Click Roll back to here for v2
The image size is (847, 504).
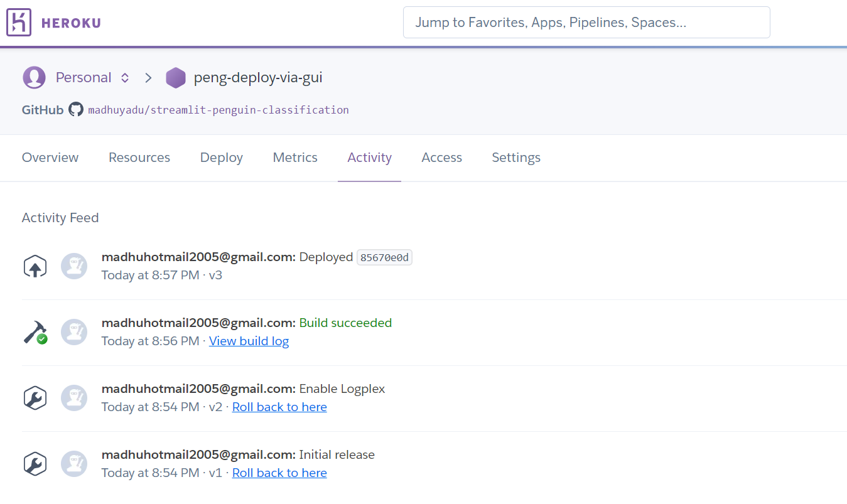(x=279, y=407)
